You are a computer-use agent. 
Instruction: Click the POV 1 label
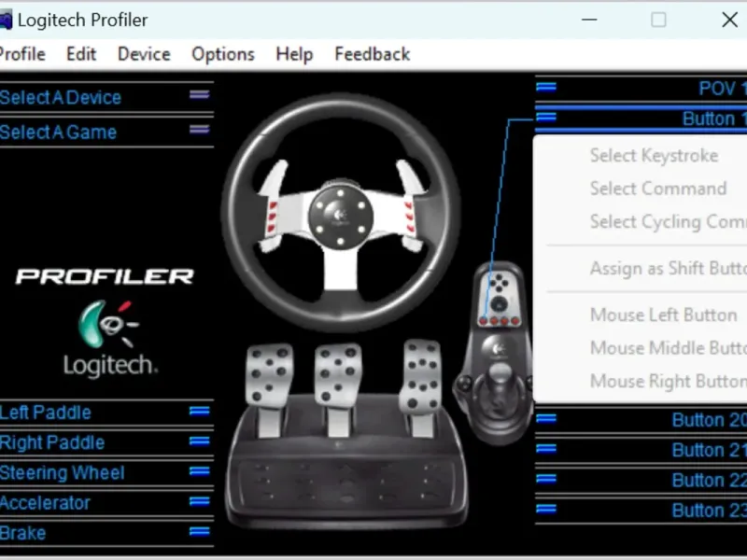pyautogui.click(x=722, y=89)
